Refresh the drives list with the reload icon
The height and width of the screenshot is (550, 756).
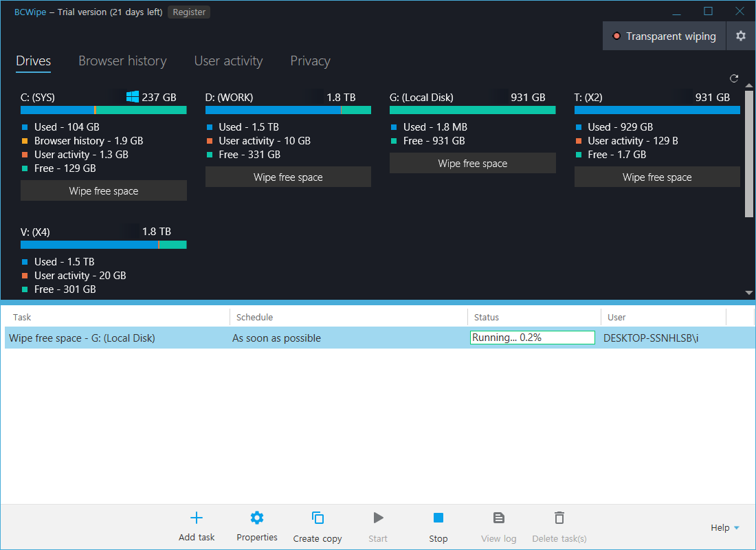pos(734,78)
